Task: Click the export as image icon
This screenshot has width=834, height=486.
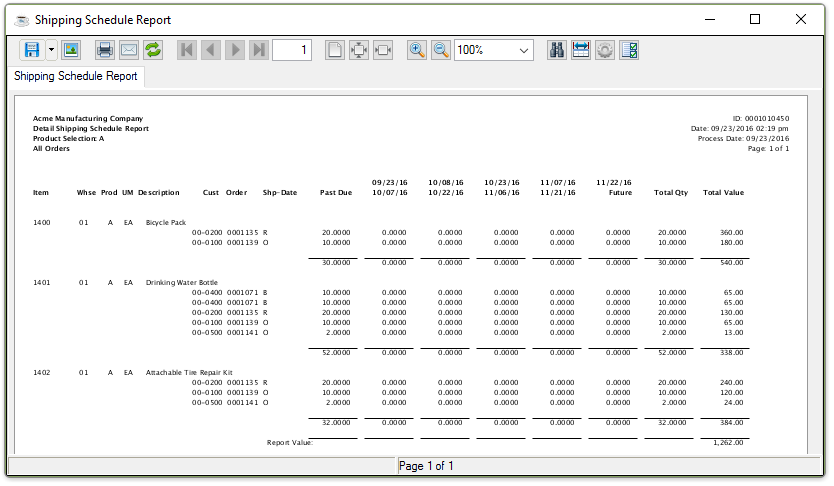Action: click(71, 50)
